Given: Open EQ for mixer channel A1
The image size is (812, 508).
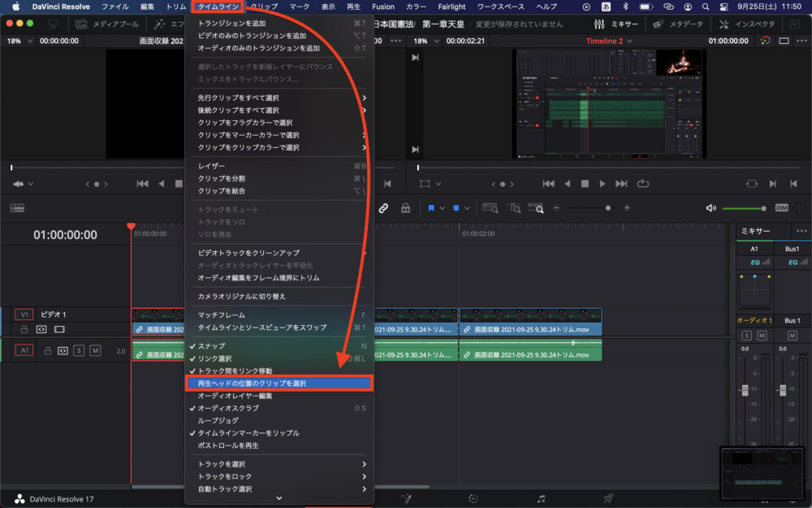Looking at the screenshot, I should click(755, 263).
